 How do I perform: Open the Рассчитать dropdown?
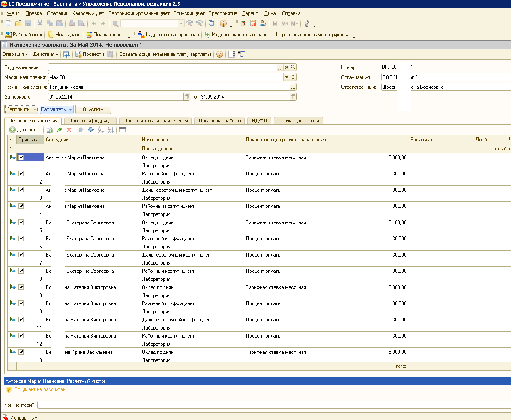70,110
